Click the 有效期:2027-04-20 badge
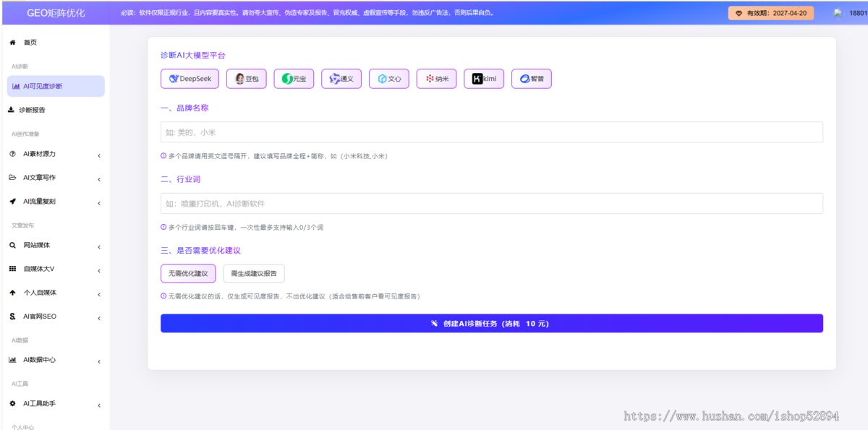This screenshot has height=430, width=868. point(771,13)
